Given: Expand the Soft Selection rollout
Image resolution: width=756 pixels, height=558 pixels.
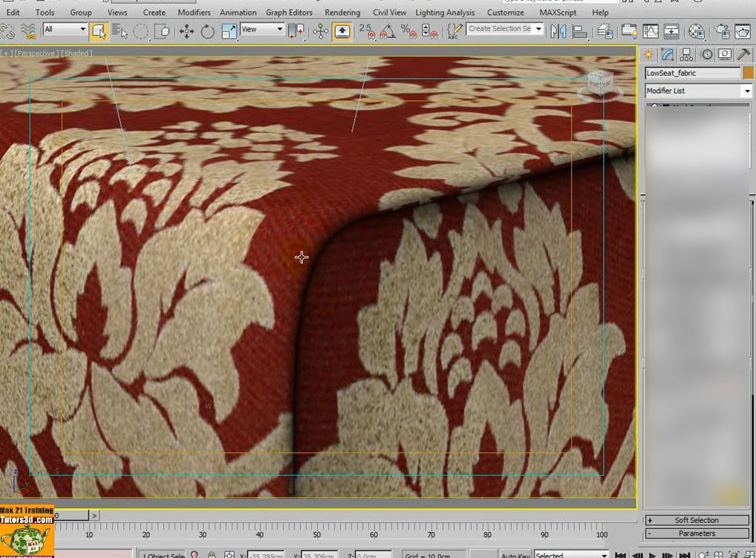Looking at the screenshot, I should [x=697, y=520].
